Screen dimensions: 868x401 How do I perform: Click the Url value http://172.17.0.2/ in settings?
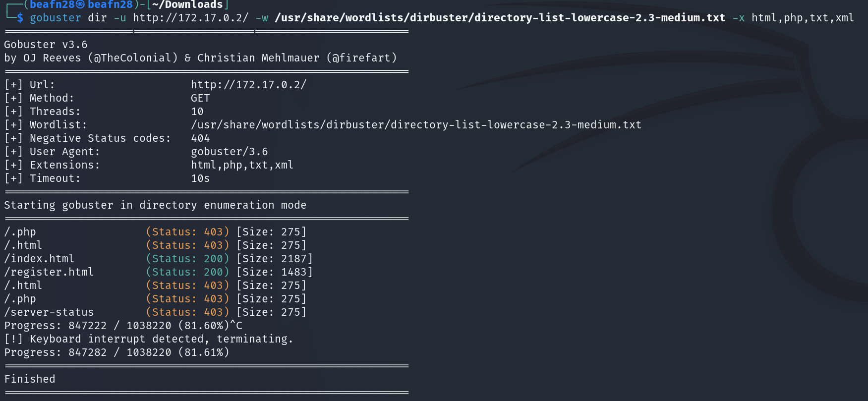[248, 85]
